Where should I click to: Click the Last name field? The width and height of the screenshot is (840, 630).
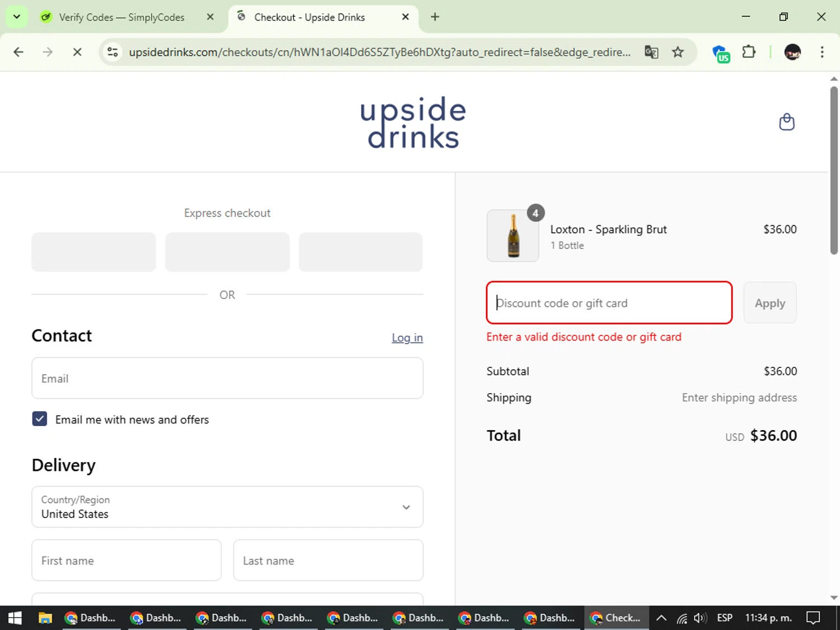(328, 561)
